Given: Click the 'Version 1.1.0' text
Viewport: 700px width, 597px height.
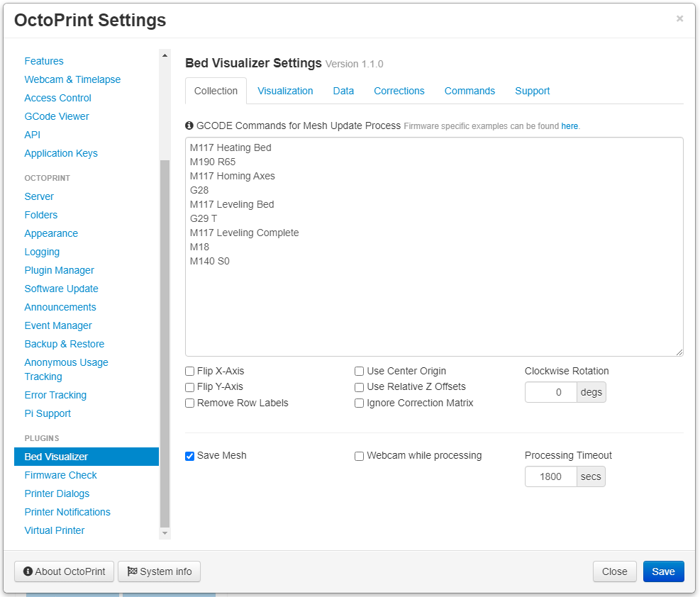Looking at the screenshot, I should tap(354, 64).
